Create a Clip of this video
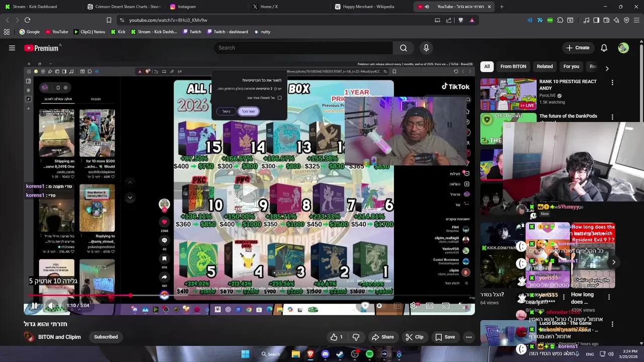Screen dimensions: 644x362 point(414,337)
